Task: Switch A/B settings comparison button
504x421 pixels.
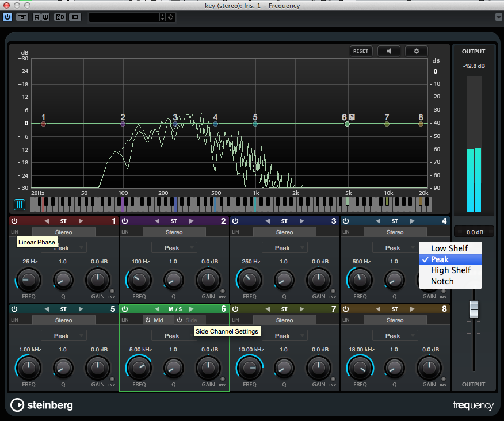Action: (x=60, y=17)
